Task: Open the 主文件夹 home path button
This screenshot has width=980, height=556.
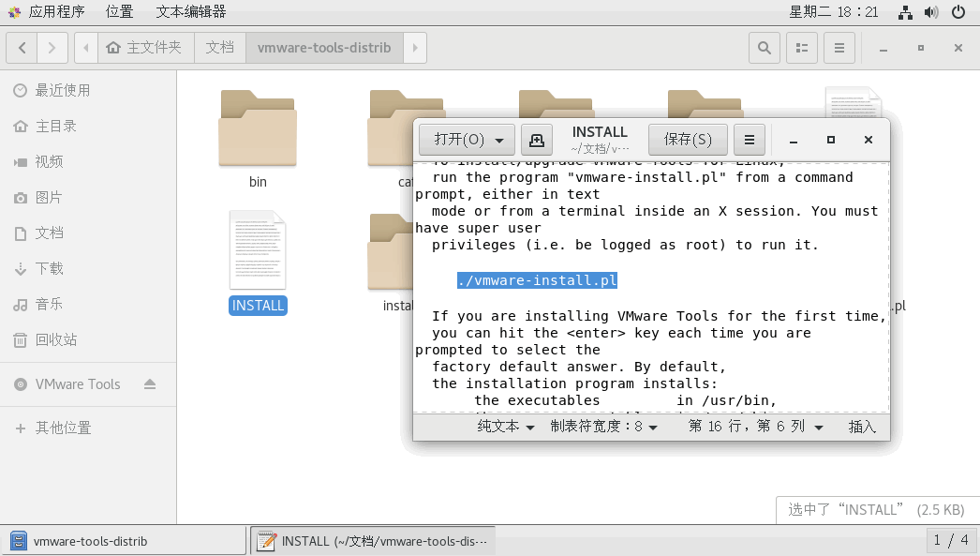Action: [143, 48]
